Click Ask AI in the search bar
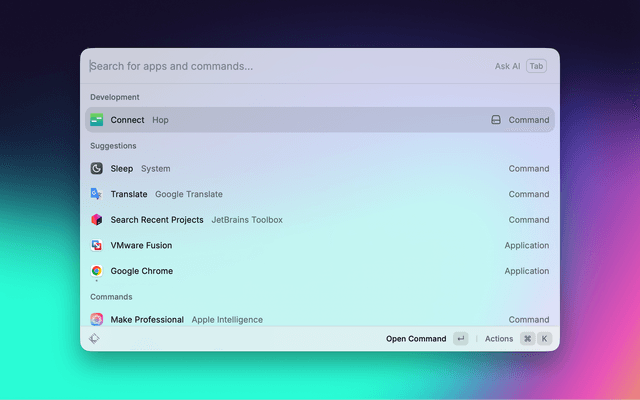The width and height of the screenshot is (640, 400). click(507, 66)
